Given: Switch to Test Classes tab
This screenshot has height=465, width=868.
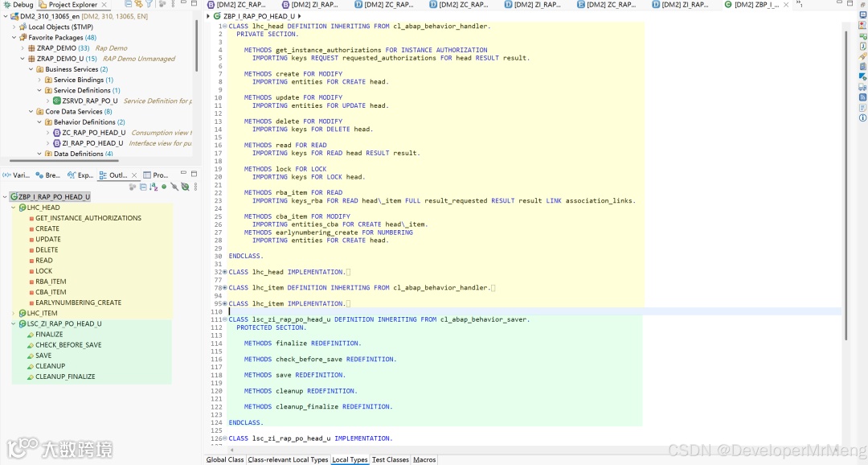Looking at the screenshot, I should point(391,459).
